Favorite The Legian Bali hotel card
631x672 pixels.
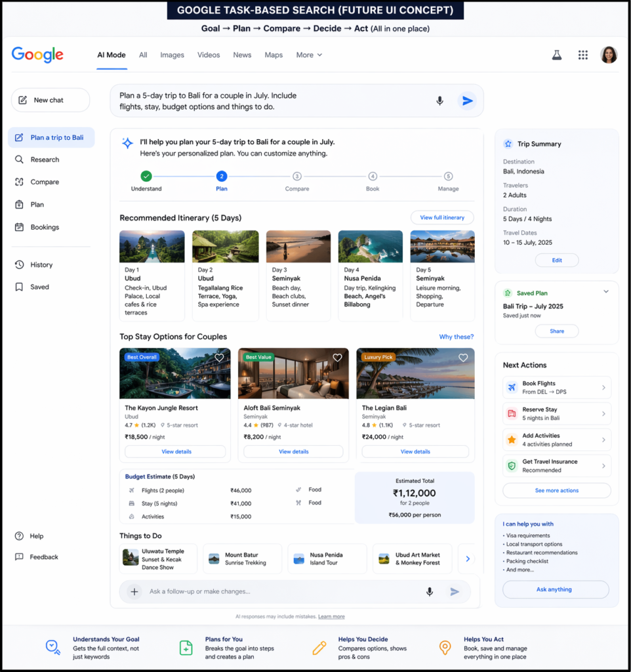coord(463,358)
